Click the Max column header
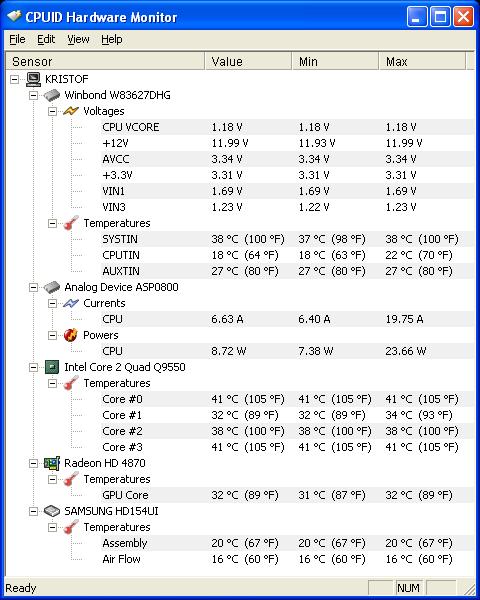The image size is (480, 600). 422,62
